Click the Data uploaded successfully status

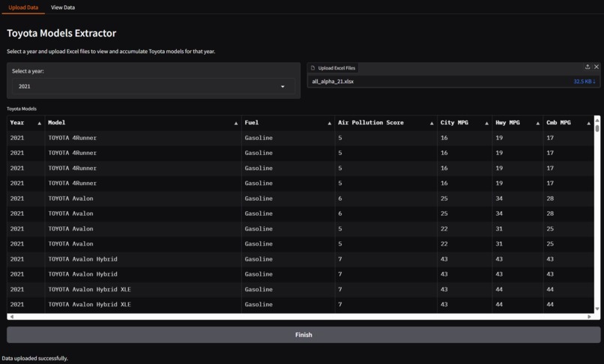[x=34, y=358]
